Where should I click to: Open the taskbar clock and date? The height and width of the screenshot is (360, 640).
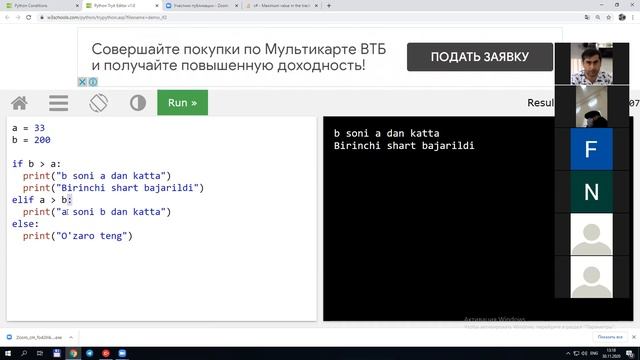(611, 353)
